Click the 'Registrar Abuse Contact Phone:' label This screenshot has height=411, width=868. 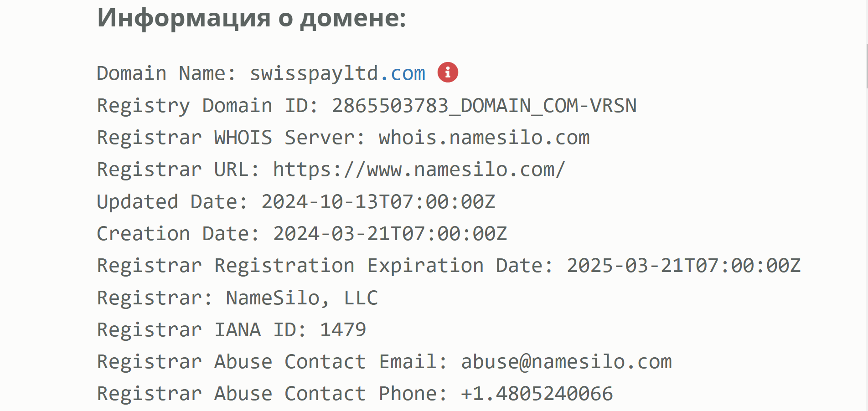pyautogui.click(x=272, y=394)
